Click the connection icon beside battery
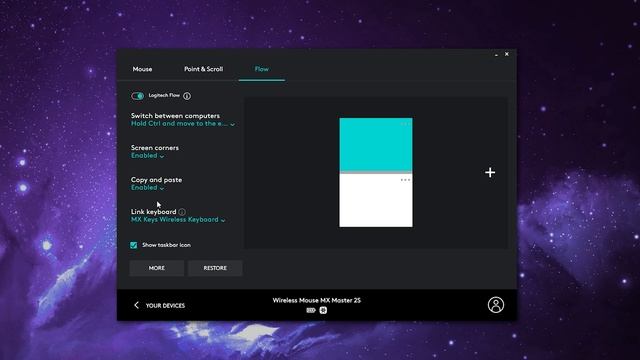 click(x=323, y=311)
